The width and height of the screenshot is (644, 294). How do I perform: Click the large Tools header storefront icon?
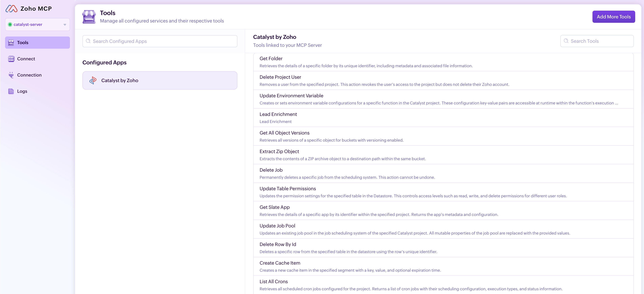pos(89,17)
